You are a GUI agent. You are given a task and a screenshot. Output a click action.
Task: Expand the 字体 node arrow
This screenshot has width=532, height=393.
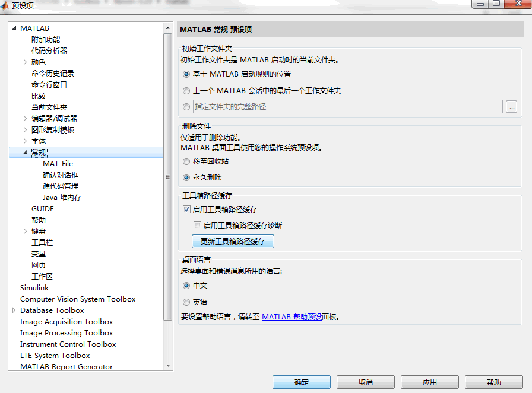point(25,141)
